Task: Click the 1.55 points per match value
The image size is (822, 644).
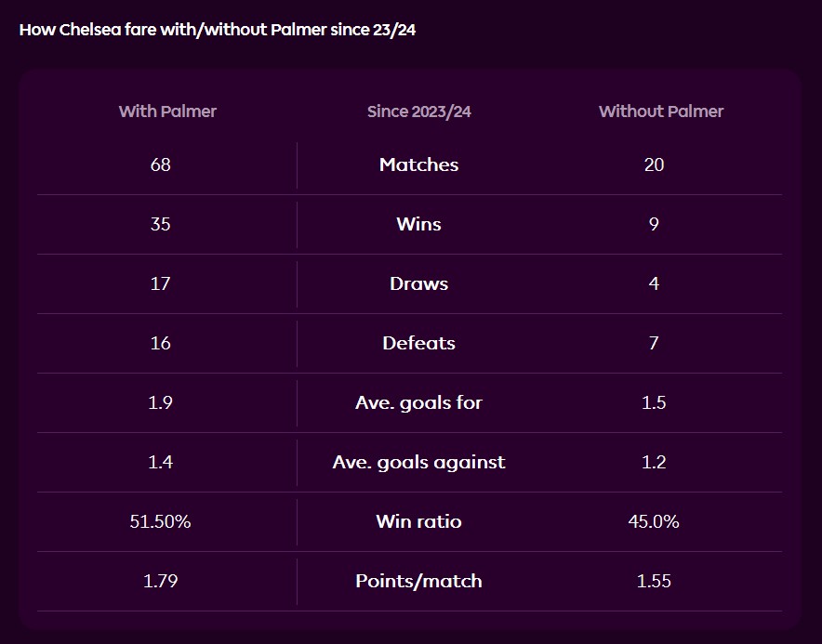Action: 654,581
